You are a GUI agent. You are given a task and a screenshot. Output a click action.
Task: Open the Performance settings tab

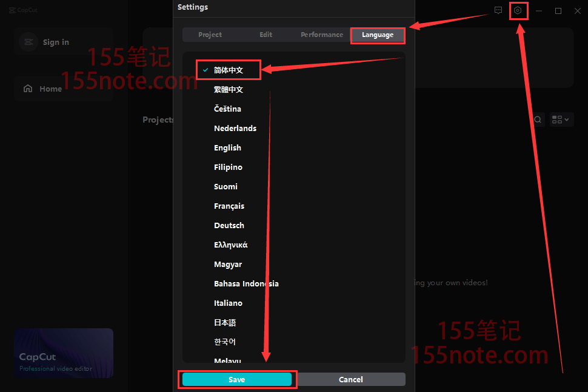[x=321, y=35]
